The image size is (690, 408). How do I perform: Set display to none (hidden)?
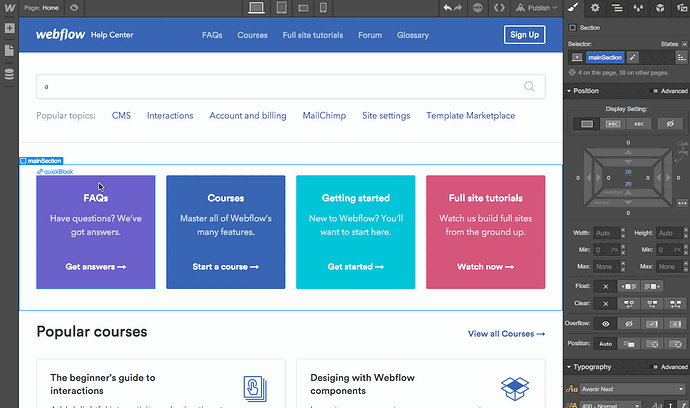pos(670,124)
